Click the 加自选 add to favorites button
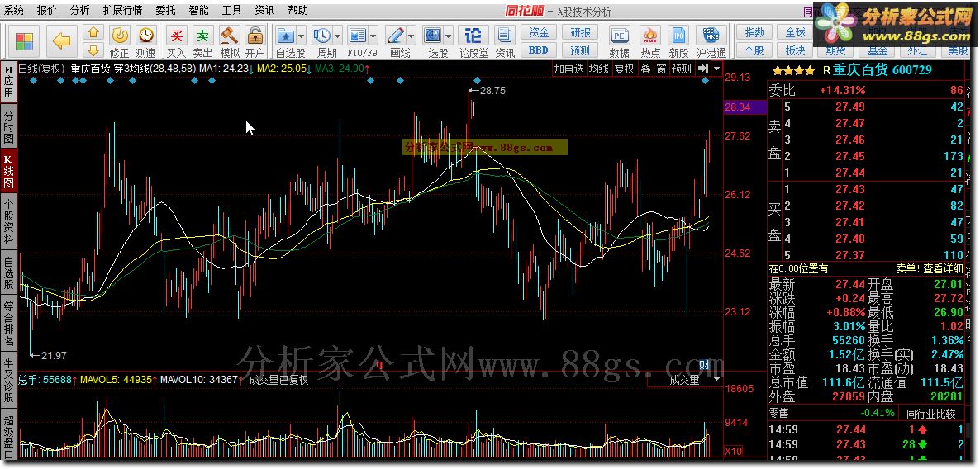The height and width of the screenshot is (469, 980). point(569,69)
